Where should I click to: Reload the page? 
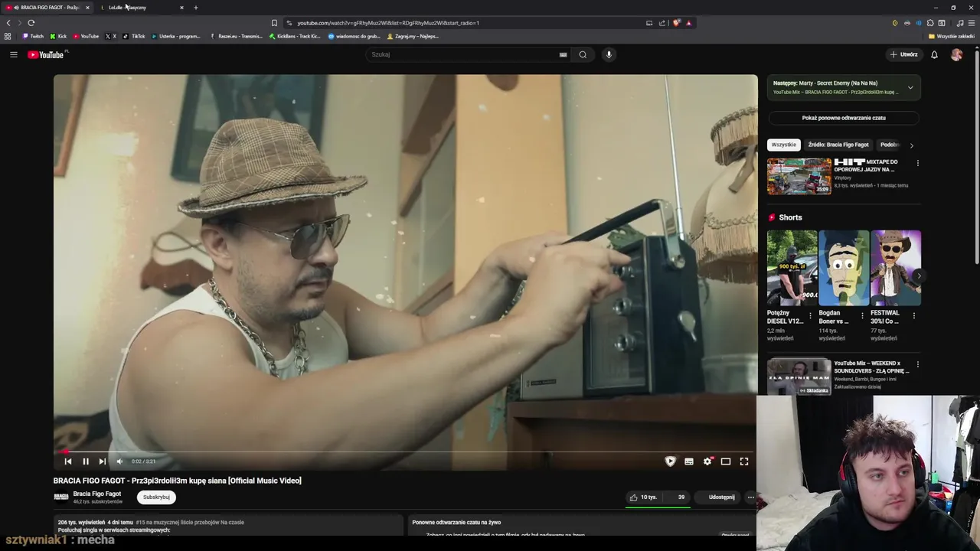pyautogui.click(x=31, y=23)
